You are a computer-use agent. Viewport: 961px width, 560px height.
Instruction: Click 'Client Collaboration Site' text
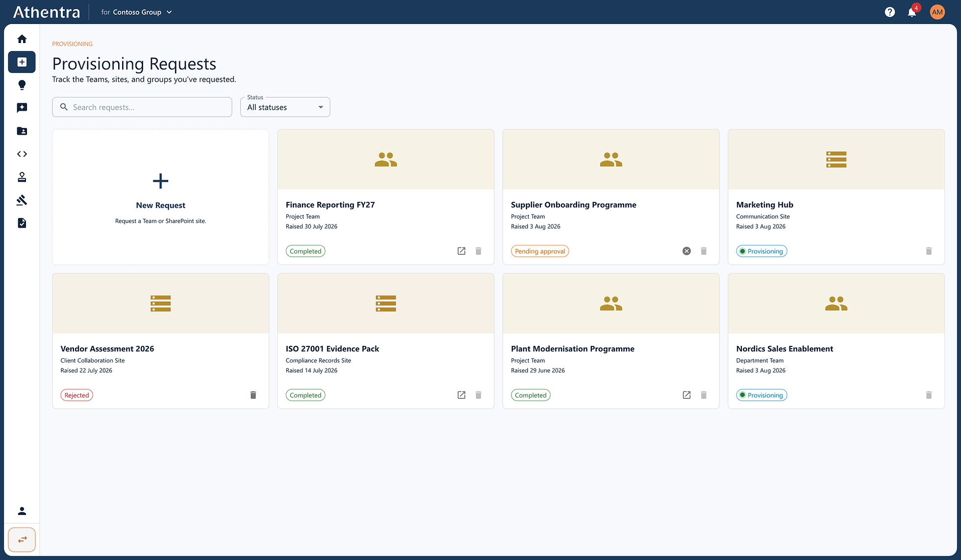coord(93,361)
